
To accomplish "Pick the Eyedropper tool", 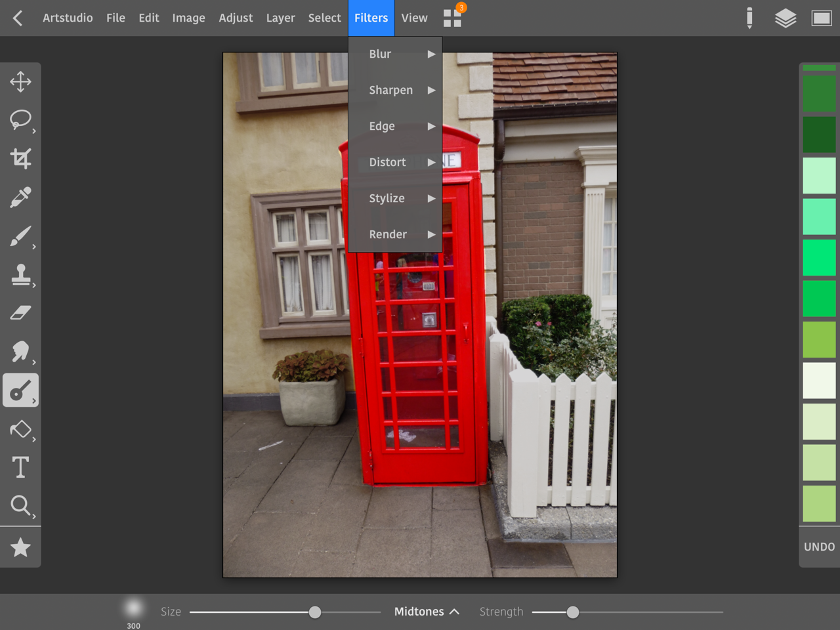I will click(20, 197).
